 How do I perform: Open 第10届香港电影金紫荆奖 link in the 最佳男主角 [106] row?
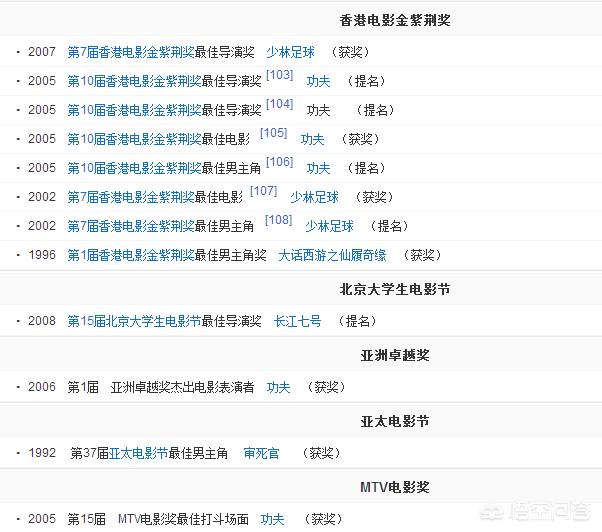(x=134, y=168)
